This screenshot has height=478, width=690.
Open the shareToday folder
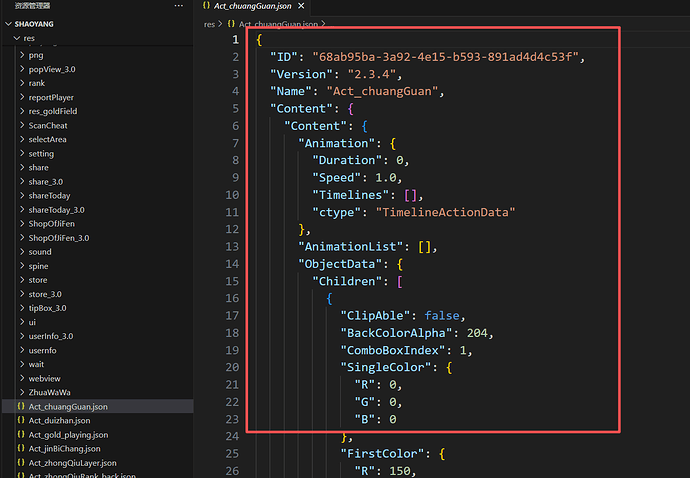click(x=49, y=196)
